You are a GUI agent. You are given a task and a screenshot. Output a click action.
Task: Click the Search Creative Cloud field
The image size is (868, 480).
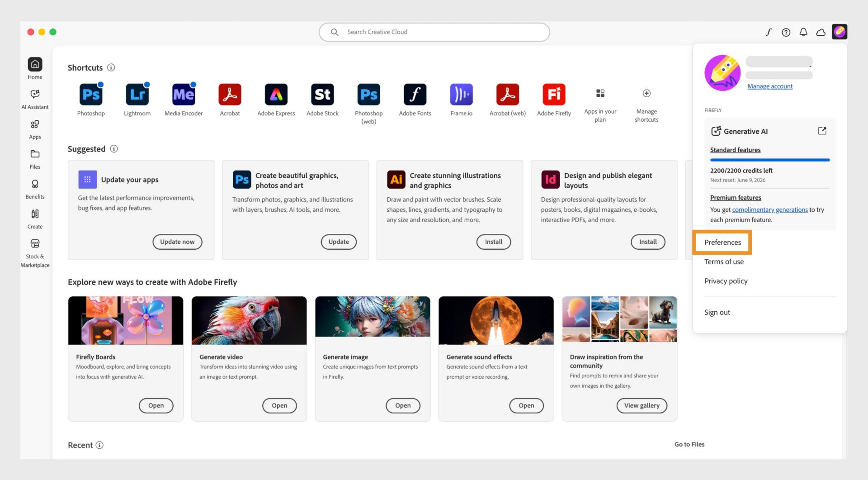point(434,32)
